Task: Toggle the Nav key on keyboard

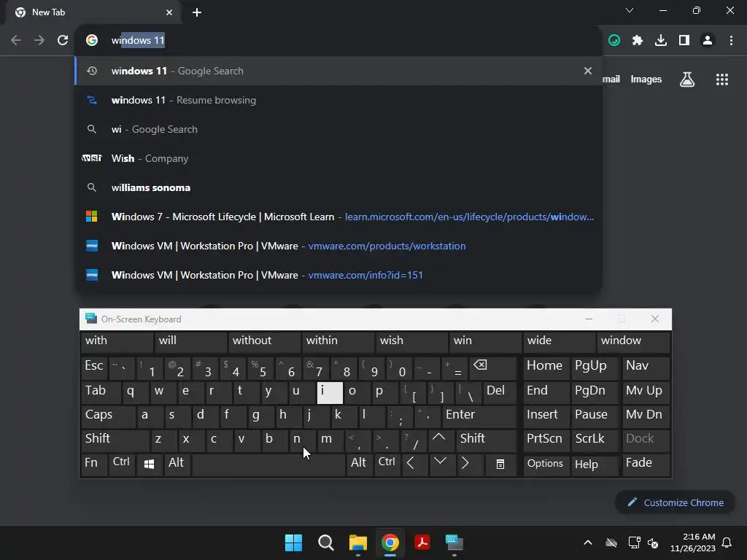Action: coord(646,367)
